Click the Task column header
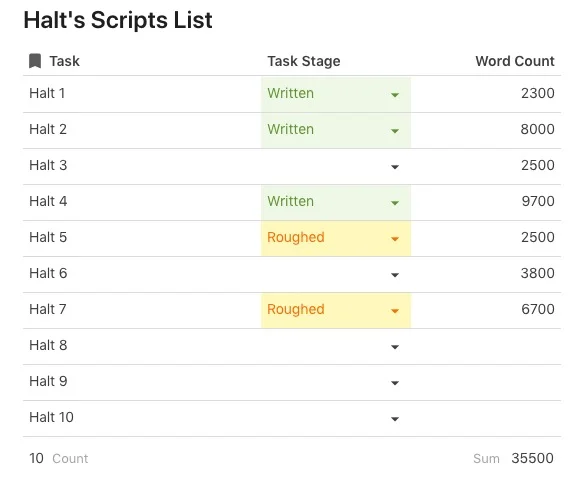586x478 pixels. (65, 61)
